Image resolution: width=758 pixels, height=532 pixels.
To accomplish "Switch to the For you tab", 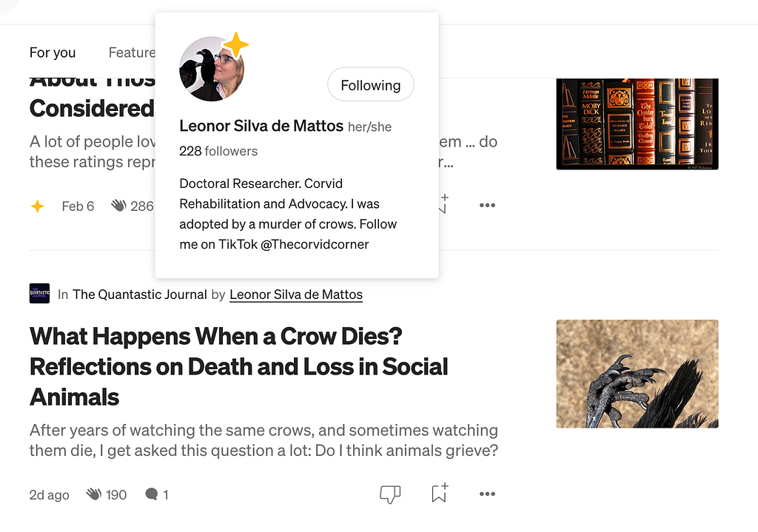I will pyautogui.click(x=53, y=53).
